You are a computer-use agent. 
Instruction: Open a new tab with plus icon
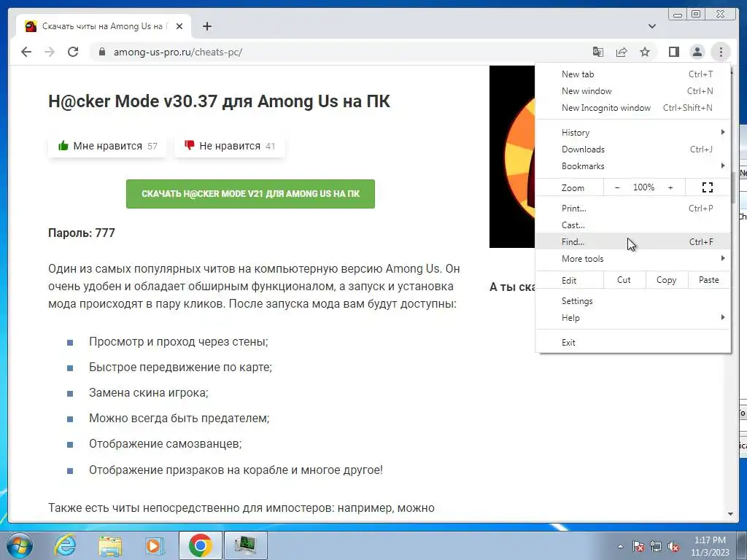pyautogui.click(x=206, y=27)
